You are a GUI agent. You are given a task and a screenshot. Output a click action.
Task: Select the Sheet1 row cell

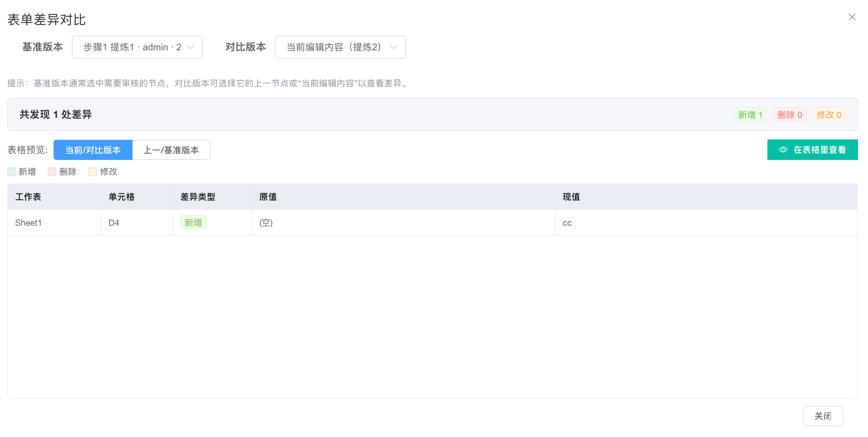tap(28, 223)
